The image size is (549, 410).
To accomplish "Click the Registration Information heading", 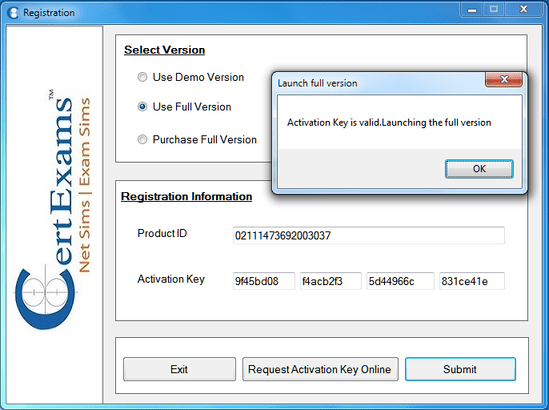I will coord(186,196).
